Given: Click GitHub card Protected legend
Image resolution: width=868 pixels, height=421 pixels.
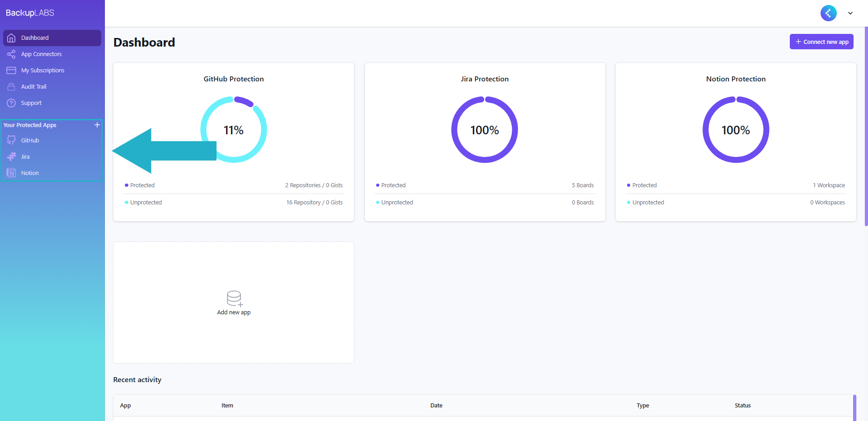Looking at the screenshot, I should click(x=140, y=185).
